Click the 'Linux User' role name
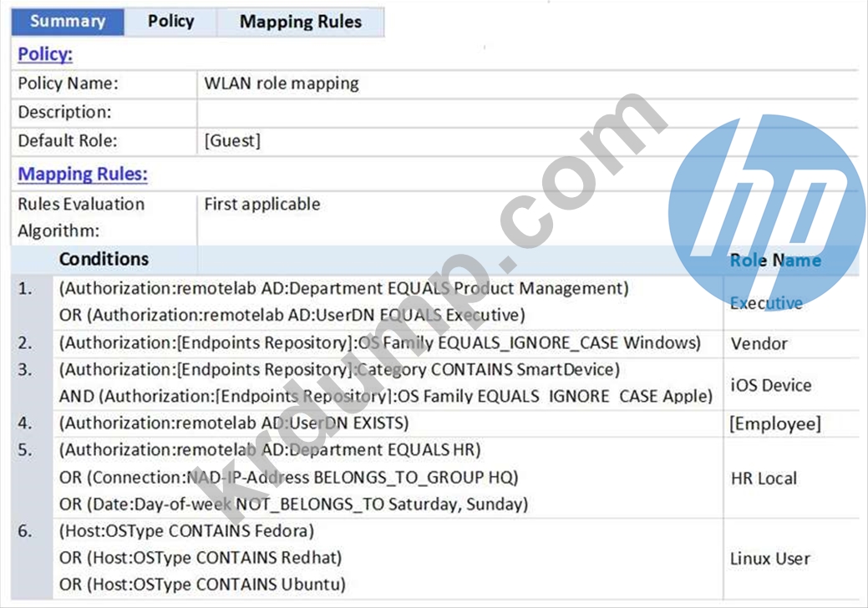 point(770,559)
